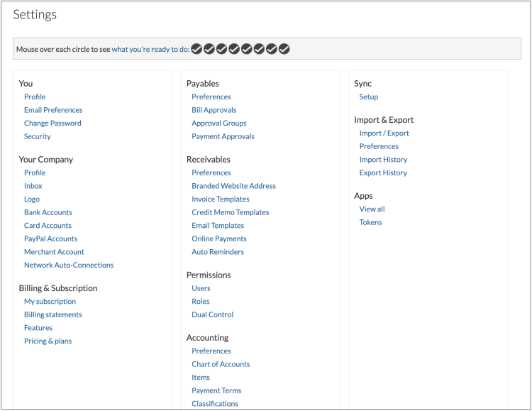Screen dimensions: 532x411
Task: Open Chart of Accounts
Action: pyautogui.click(x=221, y=364)
